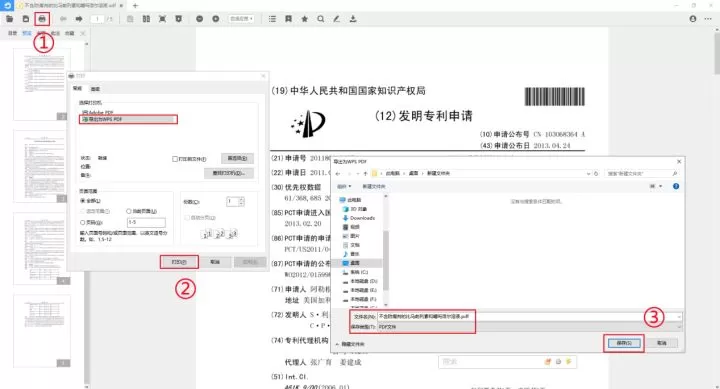Click the page range field showing 1-5
The width and height of the screenshot is (720, 389).
[x=146, y=222]
